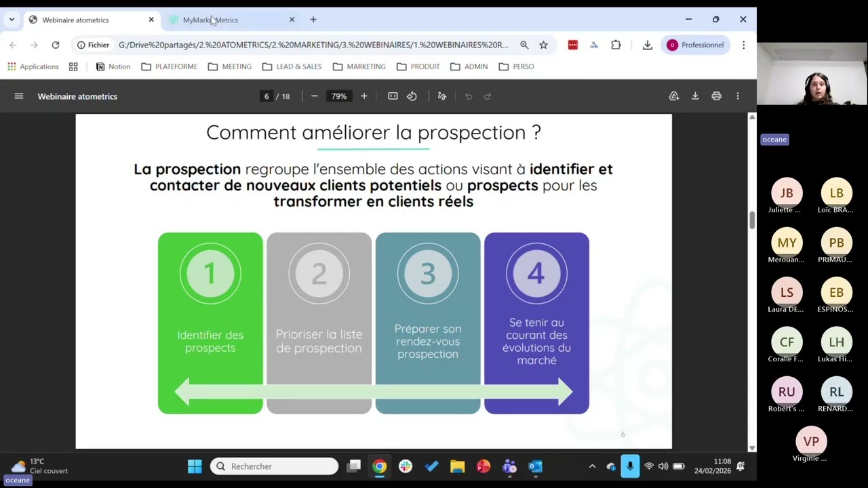The height and width of the screenshot is (488, 868).
Task: Close the MyMarketMetrics tab
Action: [x=292, y=20]
